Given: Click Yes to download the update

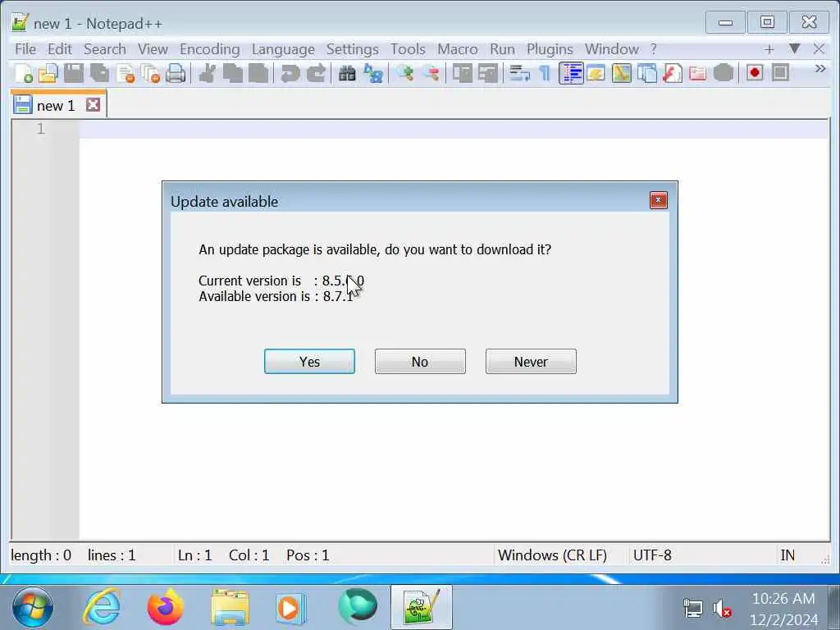Looking at the screenshot, I should tap(309, 362).
